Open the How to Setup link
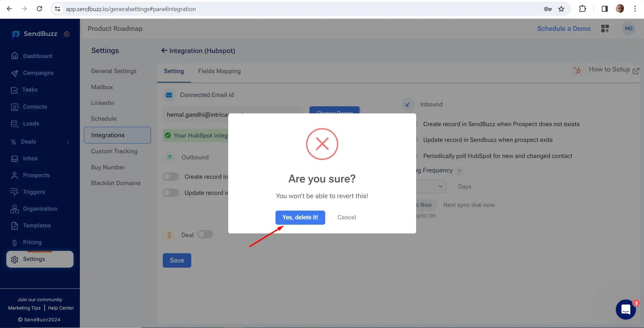 pyautogui.click(x=609, y=69)
